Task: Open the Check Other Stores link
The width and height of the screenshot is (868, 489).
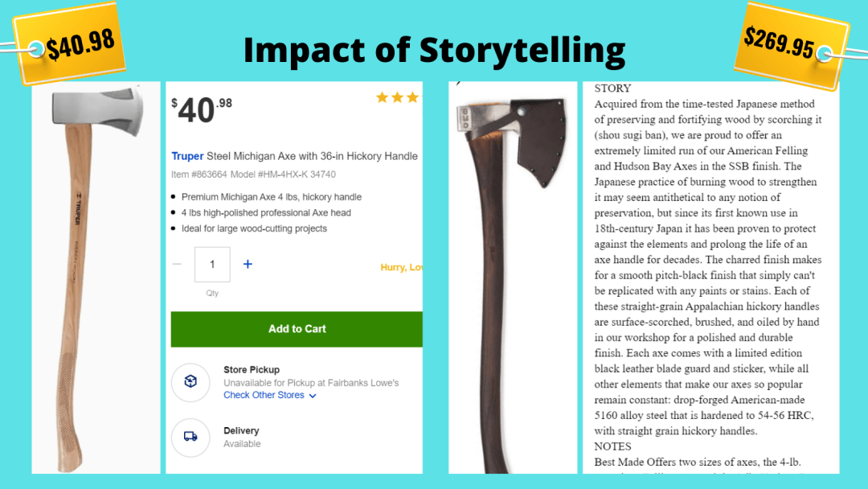Action: 264,395
